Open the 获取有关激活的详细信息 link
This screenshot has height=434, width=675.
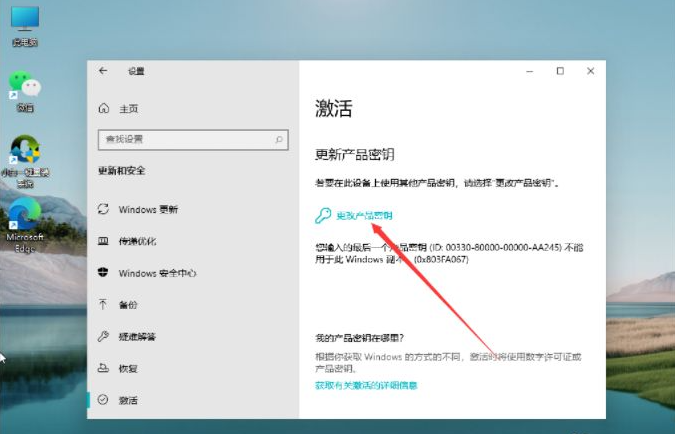[x=366, y=385]
